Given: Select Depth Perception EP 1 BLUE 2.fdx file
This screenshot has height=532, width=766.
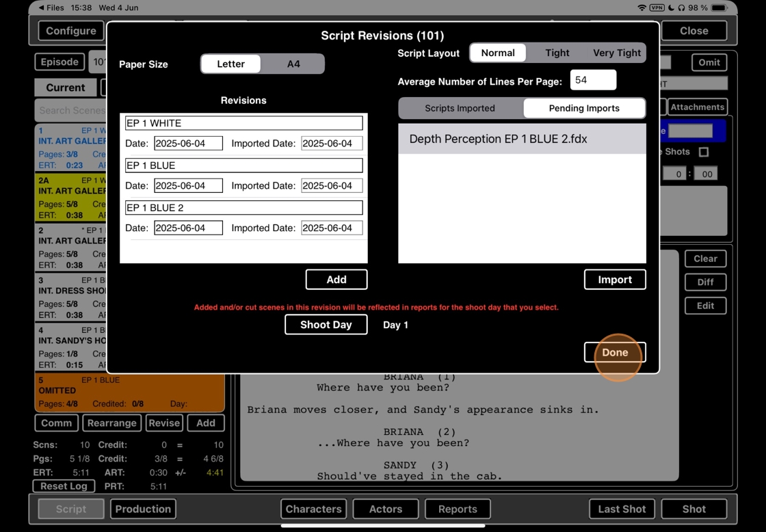Looking at the screenshot, I should tap(522, 139).
